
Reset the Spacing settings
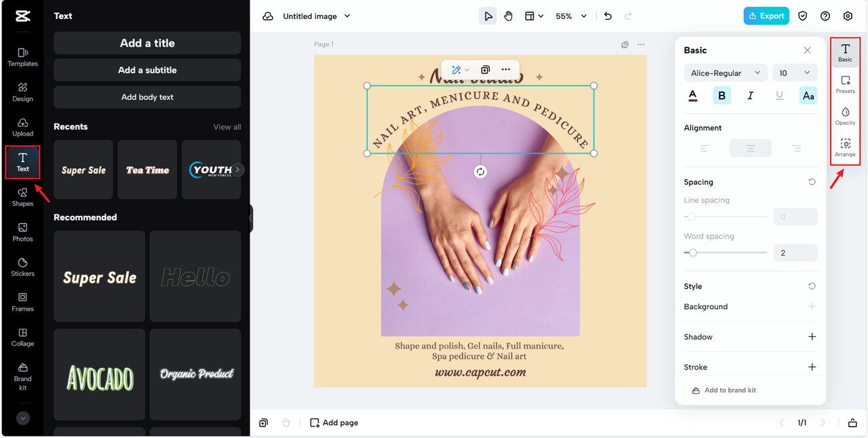tap(812, 182)
